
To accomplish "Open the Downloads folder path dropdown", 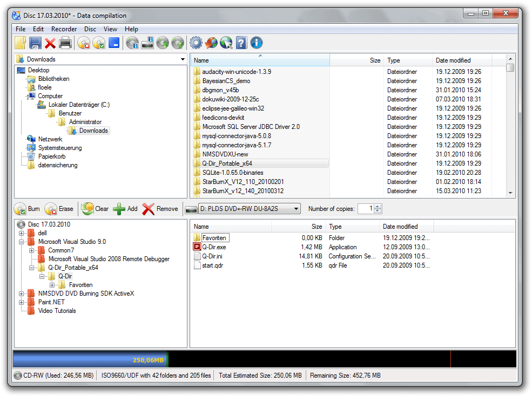I will (x=183, y=59).
